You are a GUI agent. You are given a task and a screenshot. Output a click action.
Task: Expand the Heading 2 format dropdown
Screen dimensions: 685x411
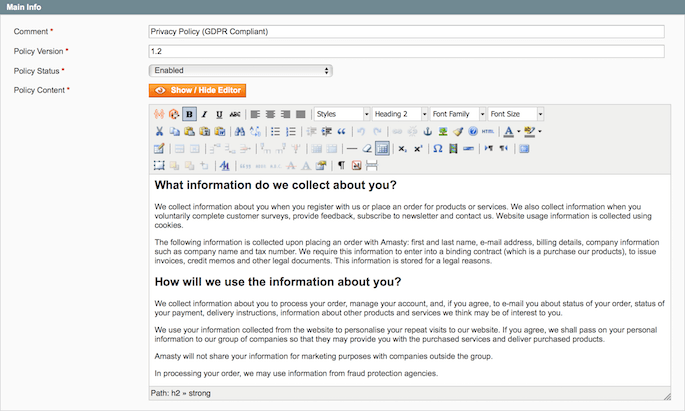point(399,114)
